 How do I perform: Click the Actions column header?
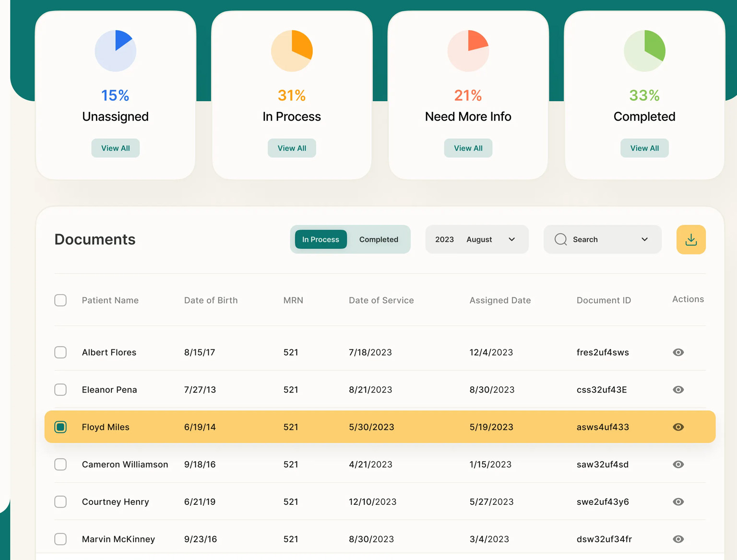[688, 299]
